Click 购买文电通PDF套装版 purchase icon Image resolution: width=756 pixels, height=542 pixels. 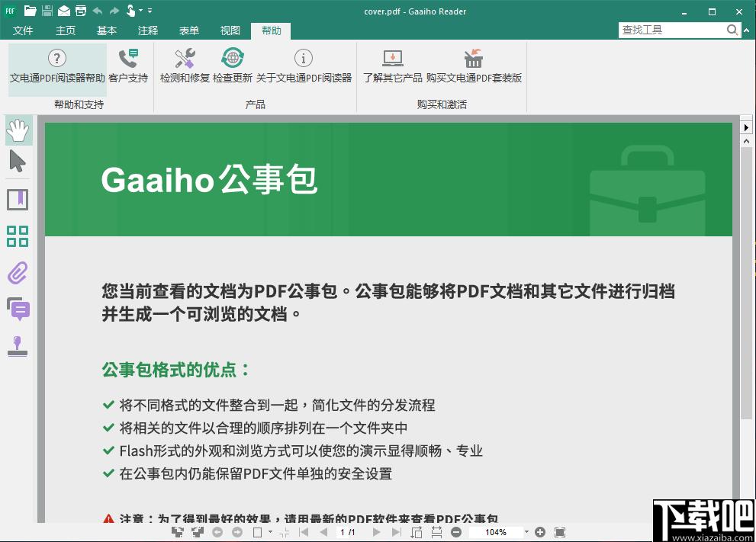point(474,58)
